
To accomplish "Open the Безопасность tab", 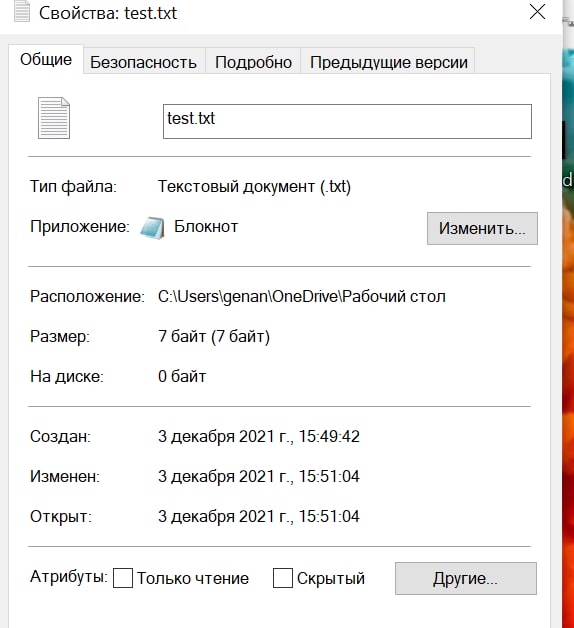I will [143, 62].
